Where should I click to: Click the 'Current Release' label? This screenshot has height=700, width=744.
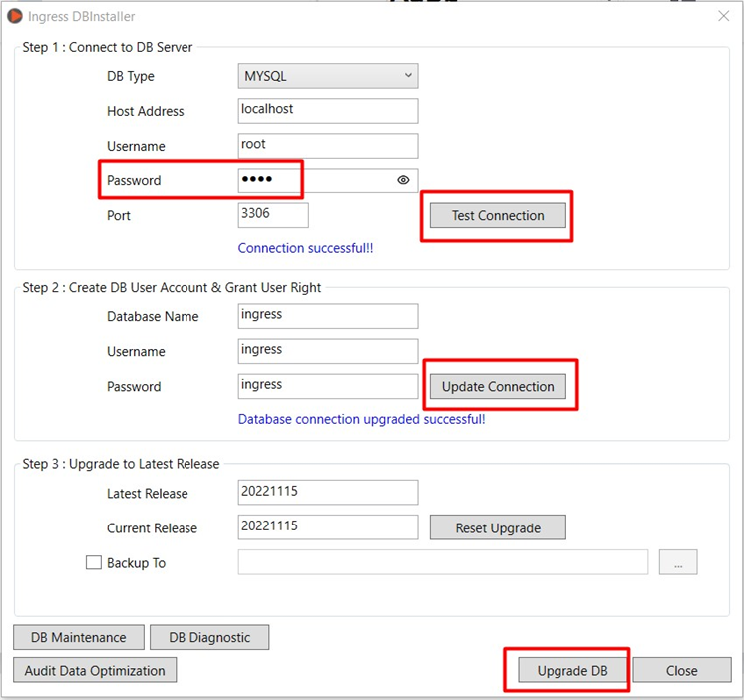click(152, 528)
